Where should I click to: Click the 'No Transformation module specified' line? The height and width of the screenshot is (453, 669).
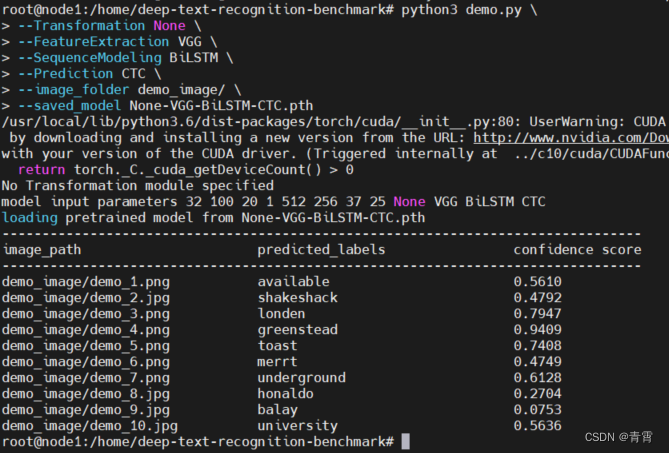click(x=138, y=186)
